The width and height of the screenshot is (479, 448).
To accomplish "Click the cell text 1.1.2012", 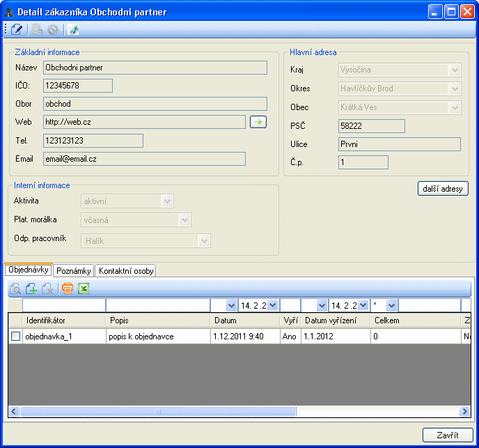I will click(318, 337).
